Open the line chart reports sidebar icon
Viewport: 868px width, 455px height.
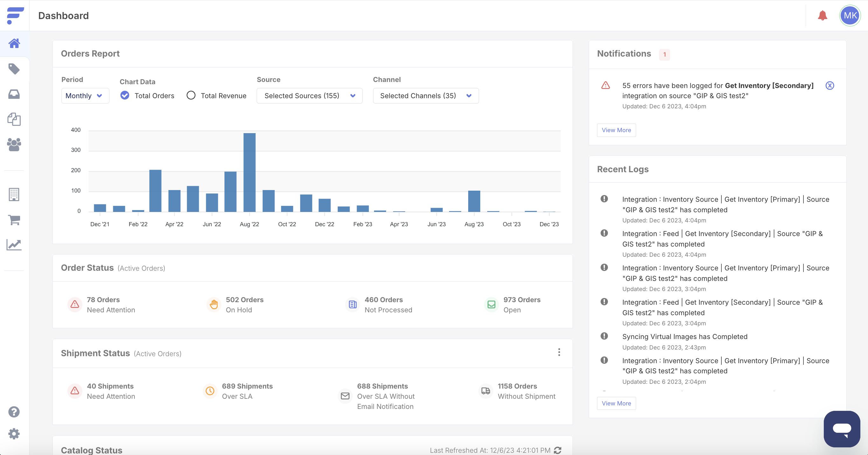pos(14,245)
